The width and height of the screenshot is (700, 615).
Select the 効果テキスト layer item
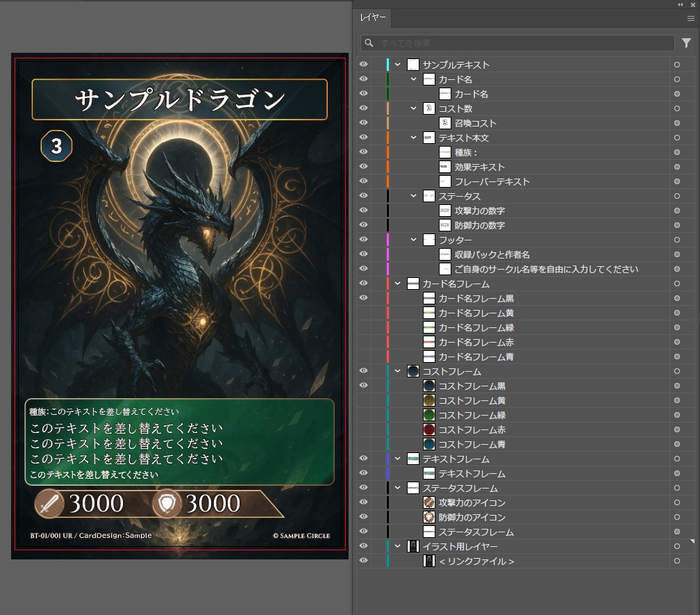[x=479, y=167]
